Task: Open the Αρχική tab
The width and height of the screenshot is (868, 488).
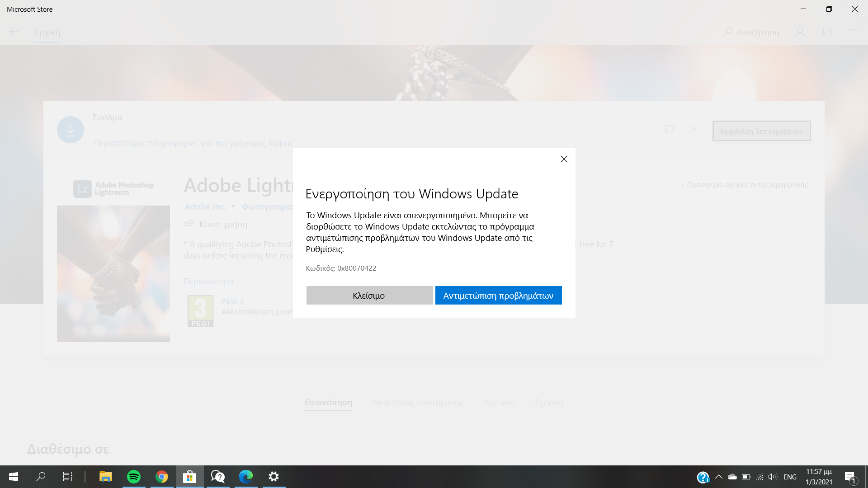Action: pyautogui.click(x=47, y=33)
